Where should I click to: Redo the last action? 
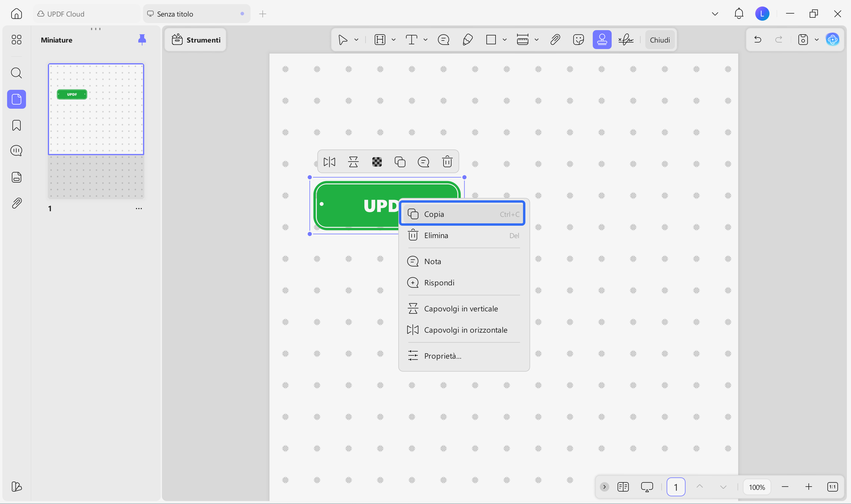pos(779,40)
